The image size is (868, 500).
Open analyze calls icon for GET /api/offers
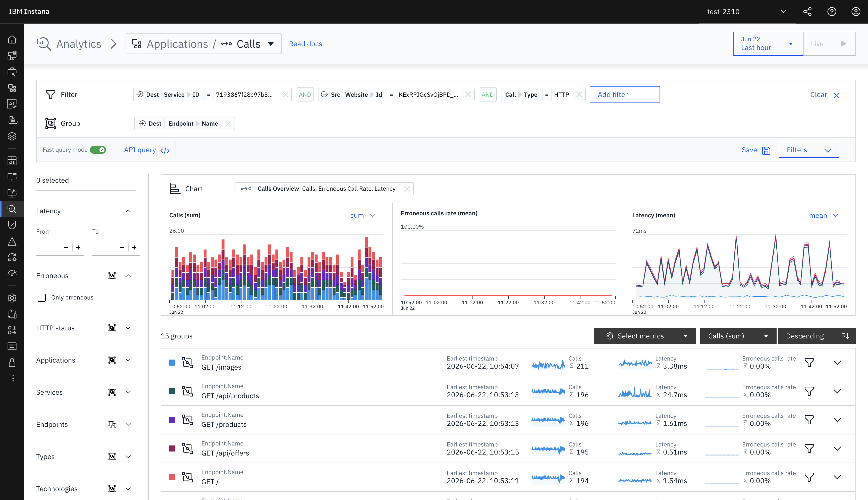[x=187, y=448]
